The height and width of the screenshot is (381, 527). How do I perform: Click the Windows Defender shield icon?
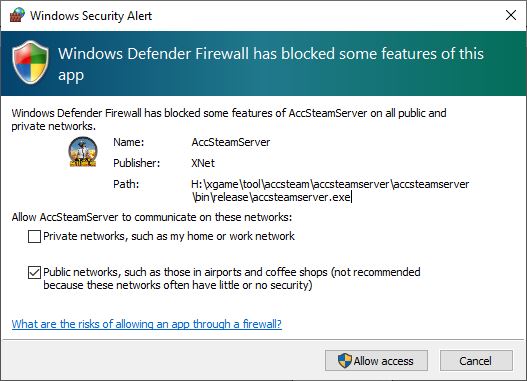pos(30,62)
